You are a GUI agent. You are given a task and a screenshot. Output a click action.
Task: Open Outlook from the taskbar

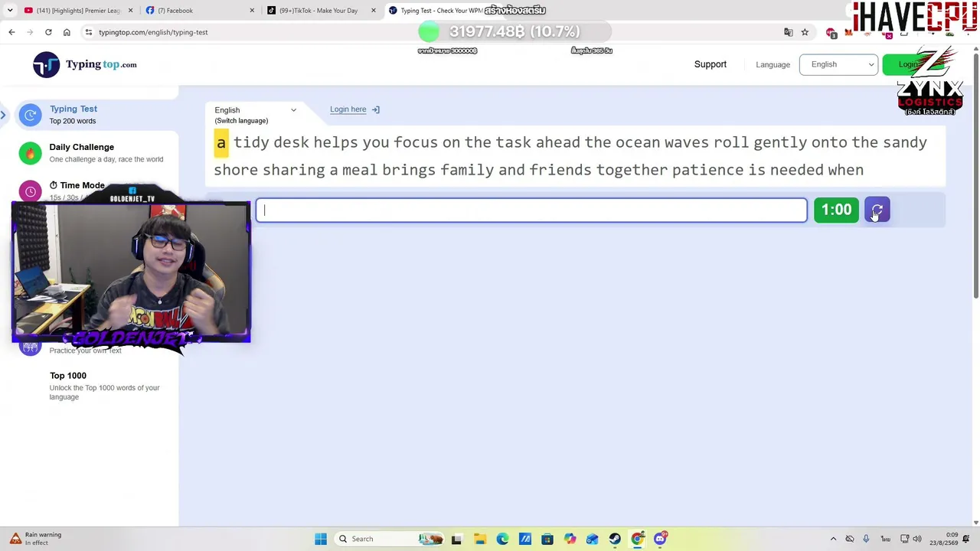tap(593, 539)
